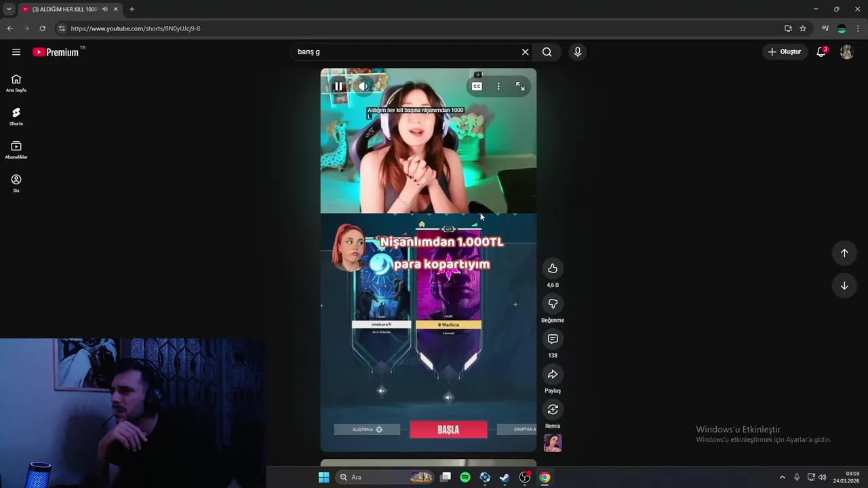Open the sound thumbnail below Remix
This screenshot has height=488, width=868.
(553, 443)
